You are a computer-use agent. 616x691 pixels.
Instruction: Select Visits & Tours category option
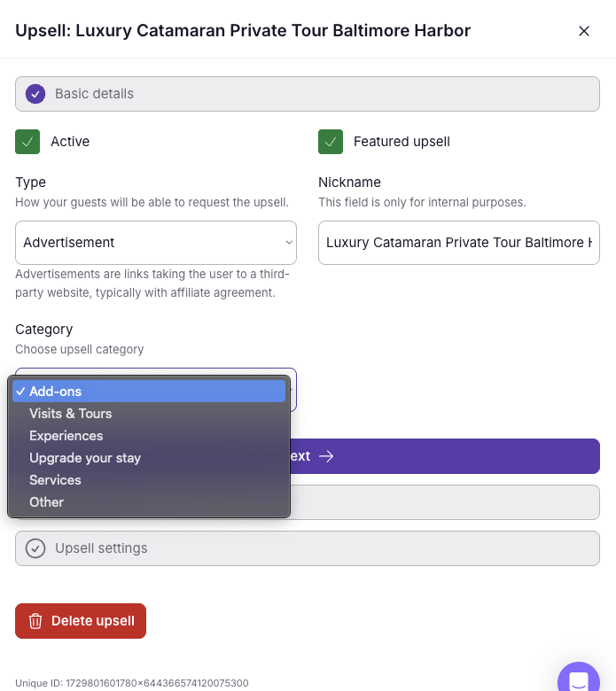pos(71,414)
